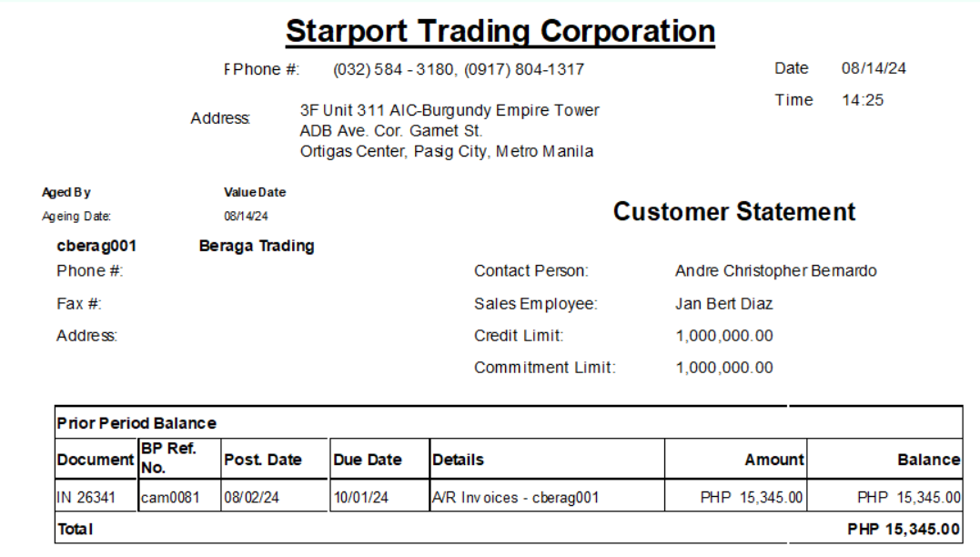Click the Customer Statement heading
Image resolution: width=980 pixels, height=557 pixels.
pyautogui.click(x=733, y=212)
